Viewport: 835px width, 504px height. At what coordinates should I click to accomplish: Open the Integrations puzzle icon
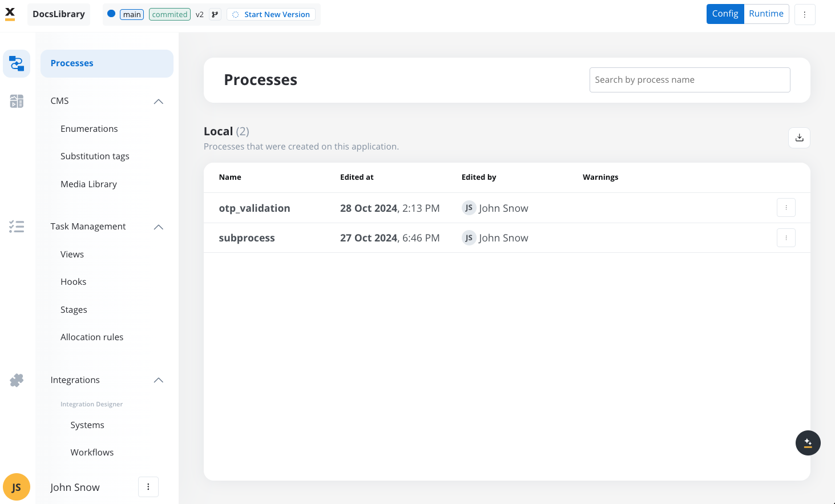point(17,380)
